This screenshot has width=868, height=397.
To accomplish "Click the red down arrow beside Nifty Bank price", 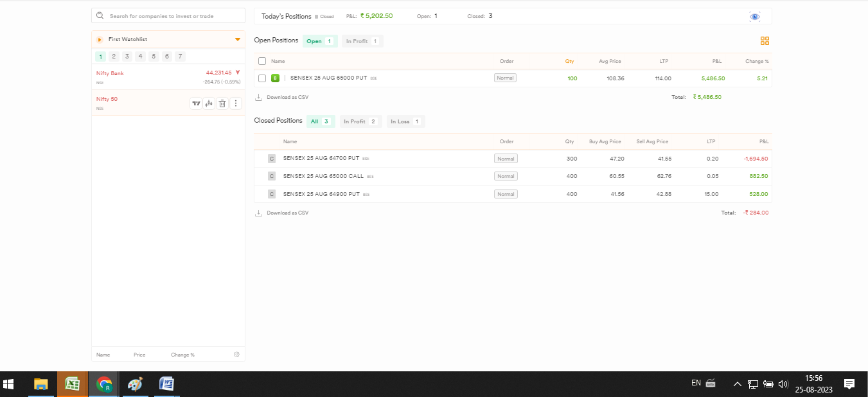I will [238, 73].
